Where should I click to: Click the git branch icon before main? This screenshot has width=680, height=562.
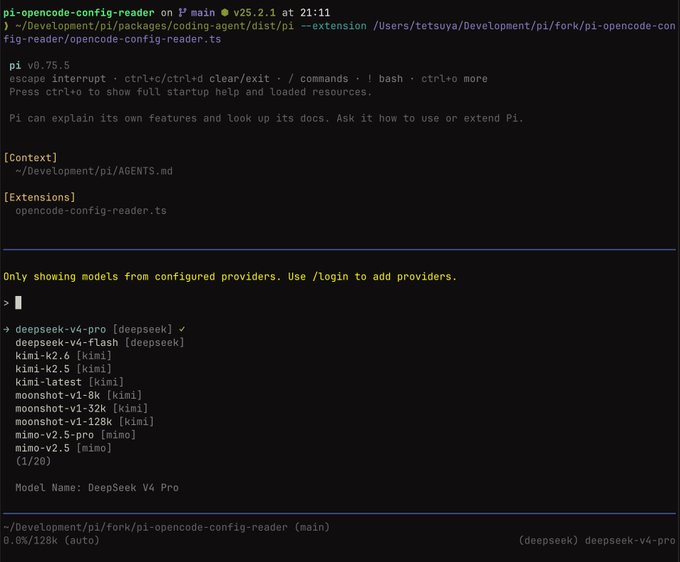(182, 13)
